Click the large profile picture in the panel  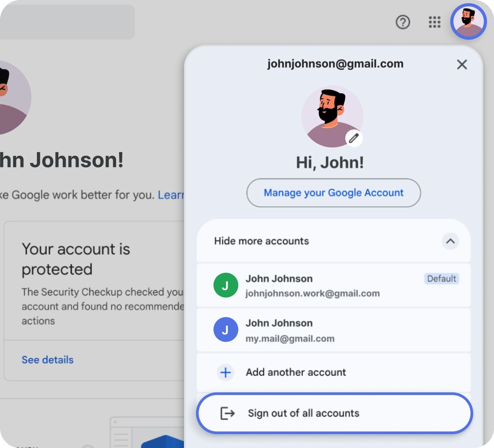point(332,117)
